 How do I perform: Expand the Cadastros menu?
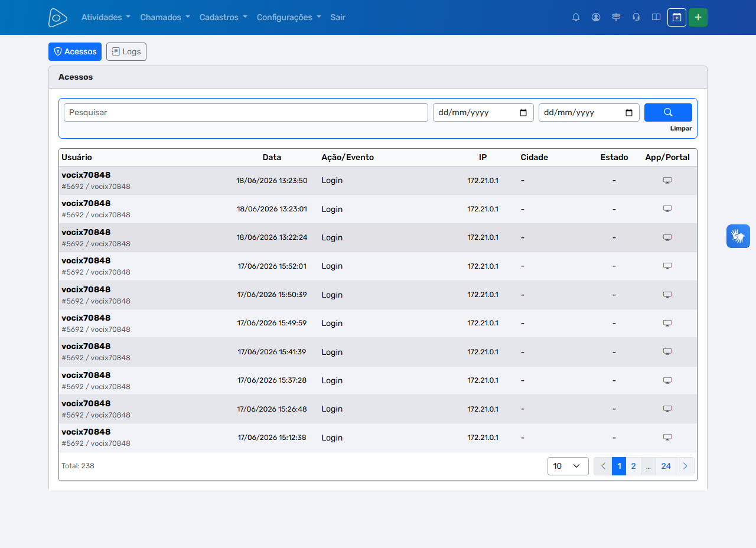[x=223, y=18]
